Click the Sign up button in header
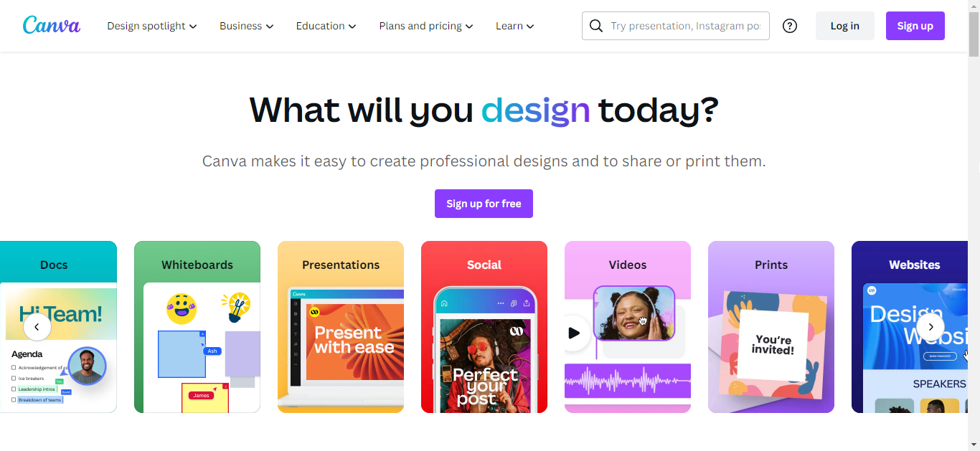The width and height of the screenshot is (980, 451). (x=915, y=26)
